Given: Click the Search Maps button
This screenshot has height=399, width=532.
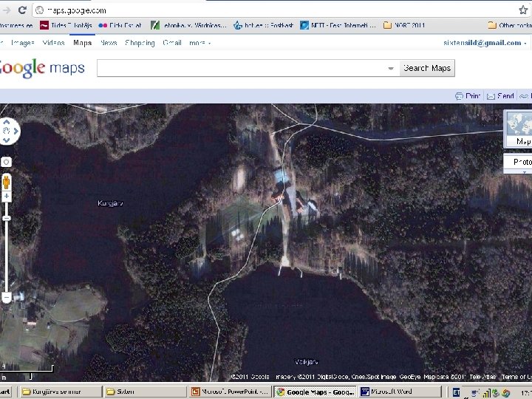Looking at the screenshot, I should tap(427, 68).
